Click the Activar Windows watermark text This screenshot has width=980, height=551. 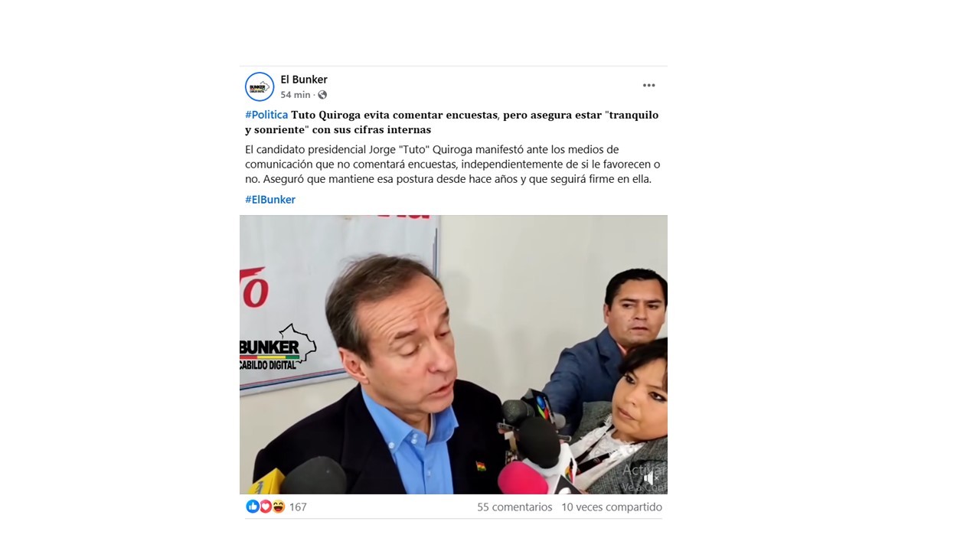pyautogui.click(x=644, y=477)
